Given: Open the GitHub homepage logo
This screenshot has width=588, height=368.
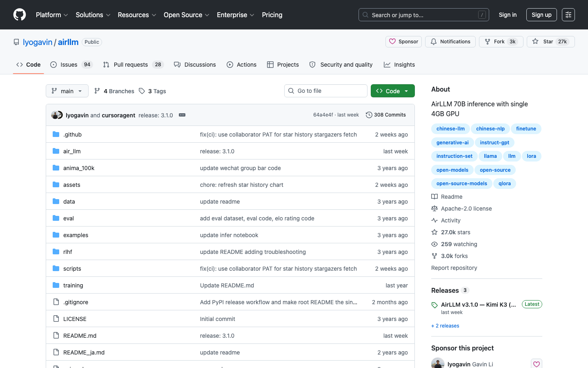Looking at the screenshot, I should click(20, 15).
